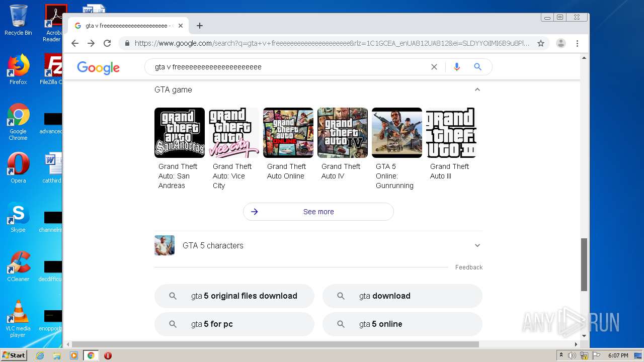Screen dimensions: 644x362
Task: Open Skype desktop shortcut
Action: [x=18, y=217]
